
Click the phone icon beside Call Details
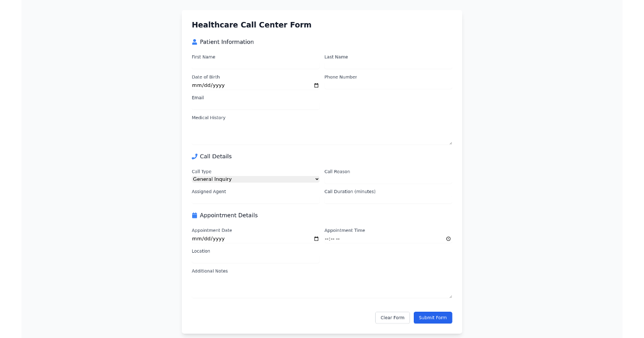pos(194,156)
